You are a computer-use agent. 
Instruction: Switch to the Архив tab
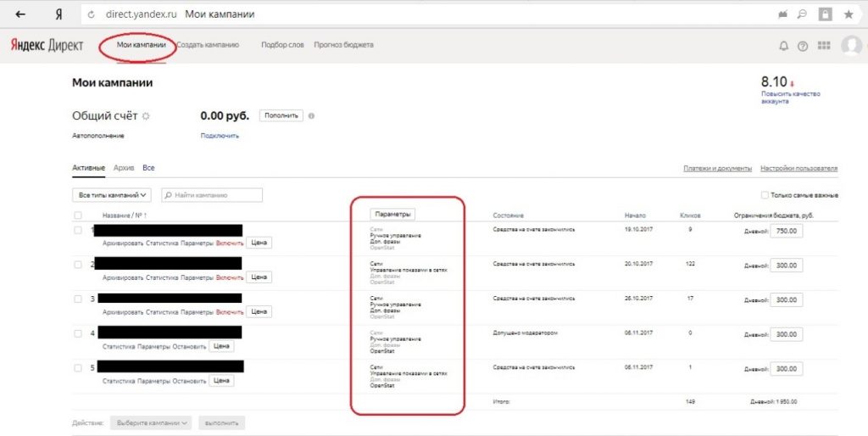(x=124, y=167)
